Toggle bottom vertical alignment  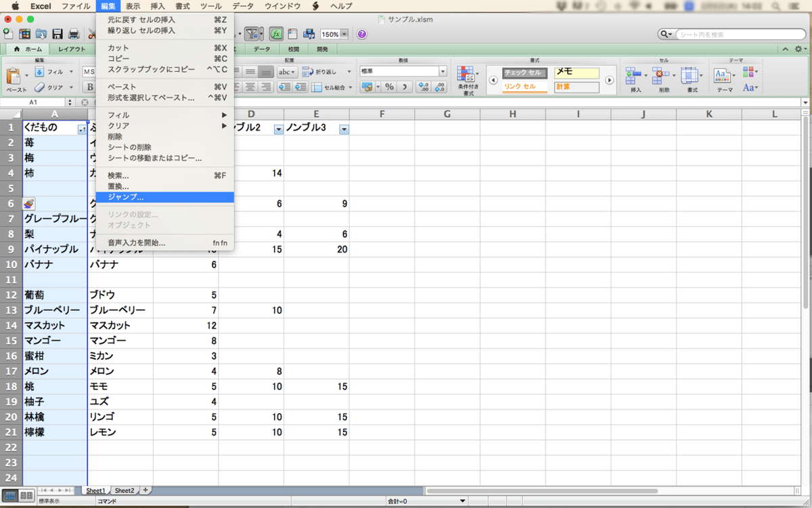(266, 71)
